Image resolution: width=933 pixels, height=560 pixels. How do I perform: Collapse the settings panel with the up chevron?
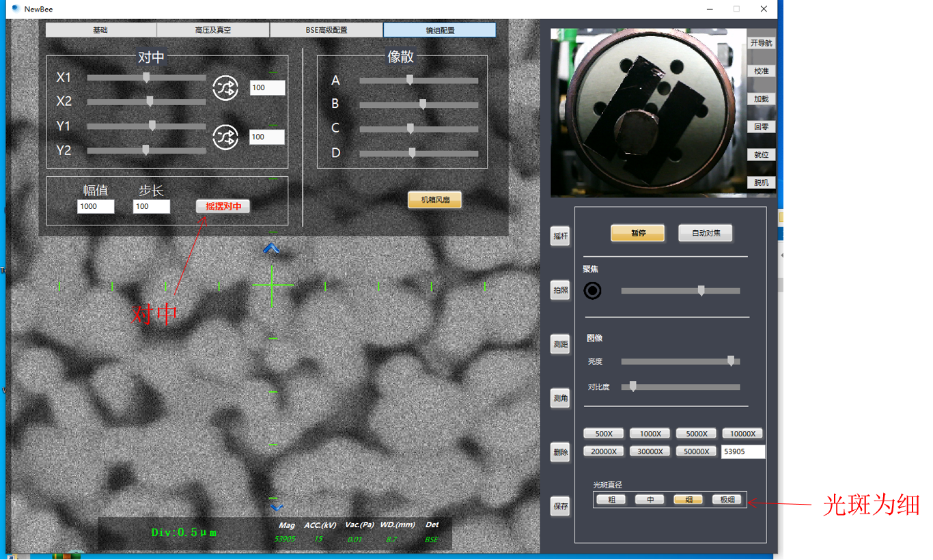coord(272,249)
